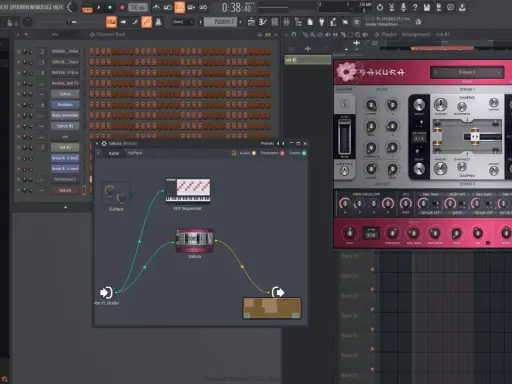Select the sak #2 channel button
The width and height of the screenshot is (512, 384).
click(65, 147)
